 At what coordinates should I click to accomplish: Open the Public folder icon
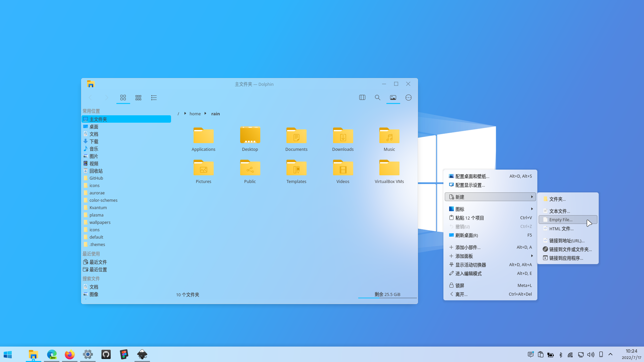(x=250, y=171)
